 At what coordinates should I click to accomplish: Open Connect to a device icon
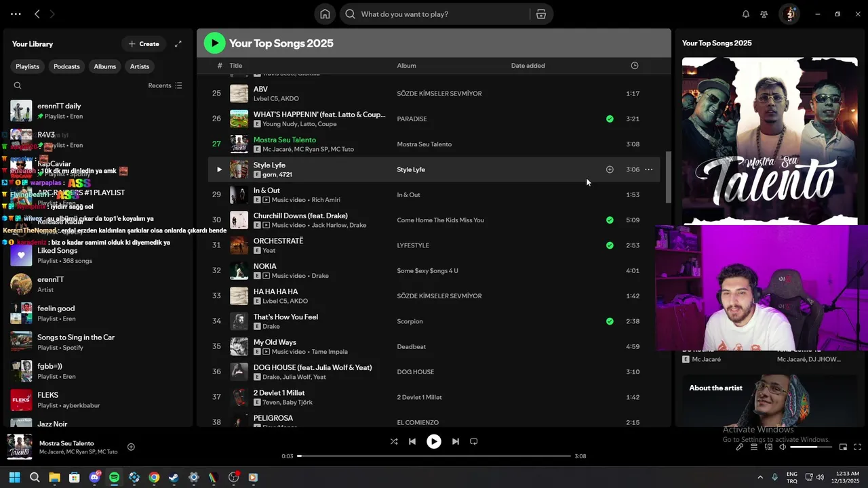tap(768, 447)
